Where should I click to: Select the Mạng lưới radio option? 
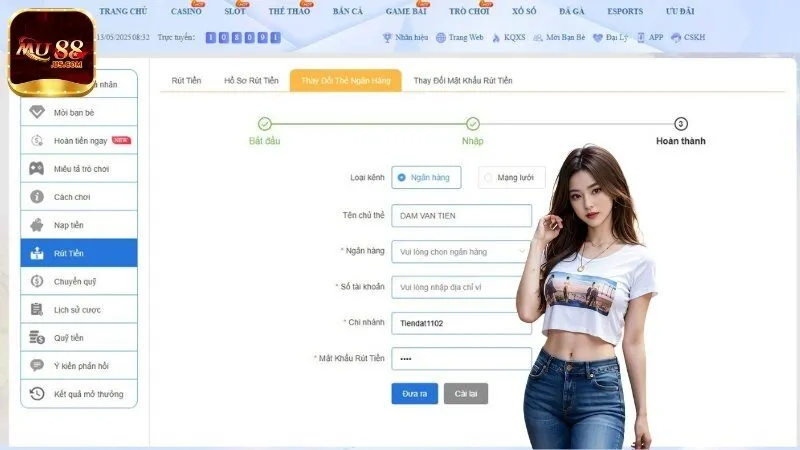488,177
